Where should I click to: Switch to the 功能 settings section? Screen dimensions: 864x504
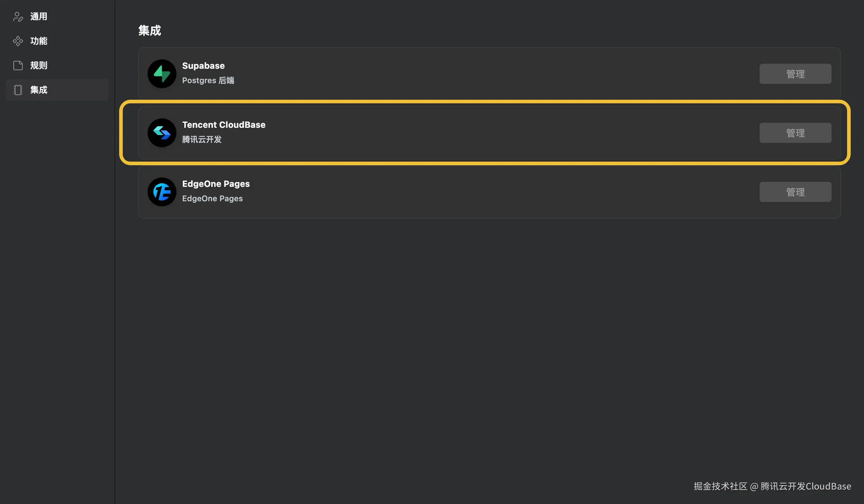click(x=39, y=41)
